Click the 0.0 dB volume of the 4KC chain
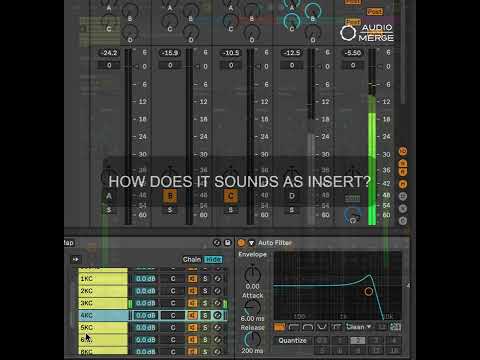480x360 pixels. (x=145, y=315)
